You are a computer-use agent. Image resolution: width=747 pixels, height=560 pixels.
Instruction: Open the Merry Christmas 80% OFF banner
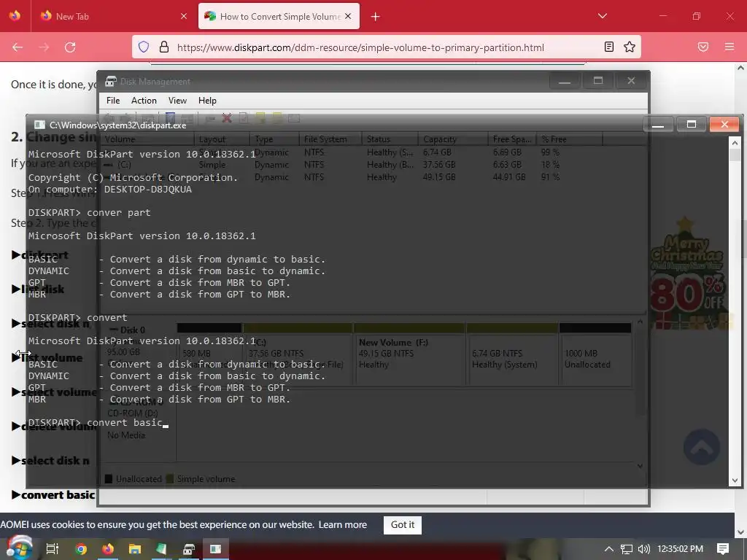coord(686,274)
